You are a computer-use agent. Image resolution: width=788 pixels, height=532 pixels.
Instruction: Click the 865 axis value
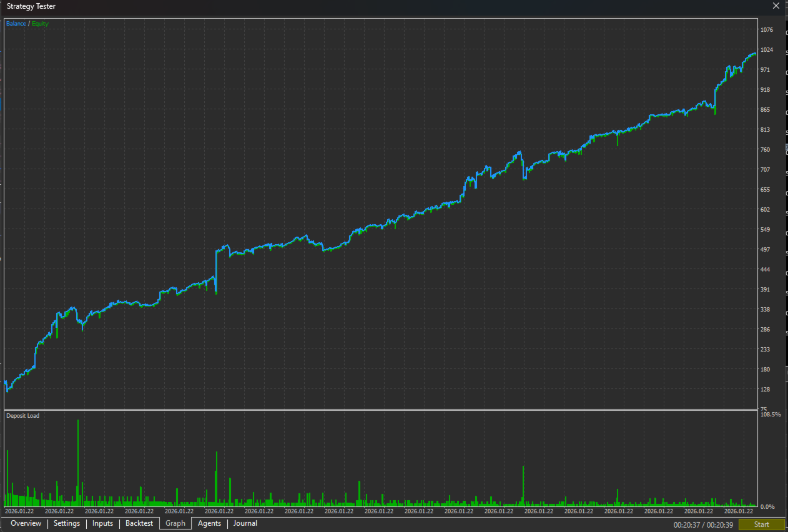(766, 111)
